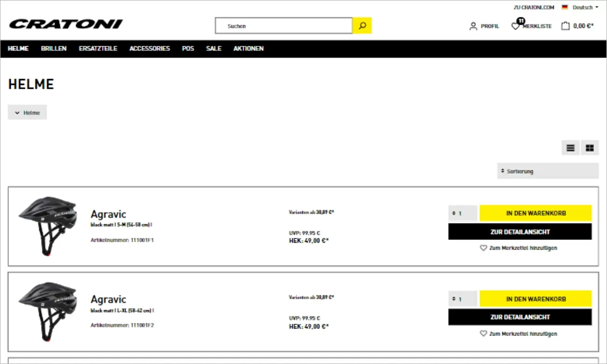Open the Sortierung dropdown
Image resolution: width=607 pixels, height=364 pixels.
pos(547,171)
